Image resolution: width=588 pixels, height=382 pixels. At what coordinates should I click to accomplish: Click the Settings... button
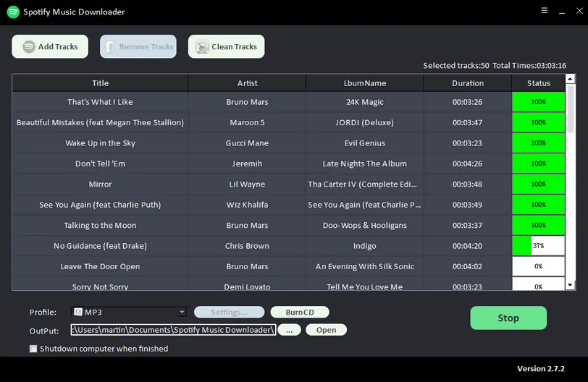229,312
